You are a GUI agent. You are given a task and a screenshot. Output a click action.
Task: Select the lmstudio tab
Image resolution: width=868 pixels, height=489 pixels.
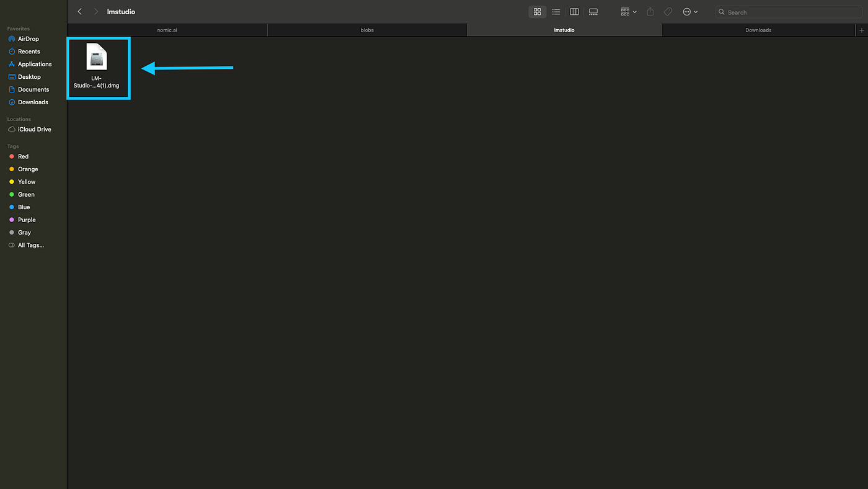[x=564, y=30]
